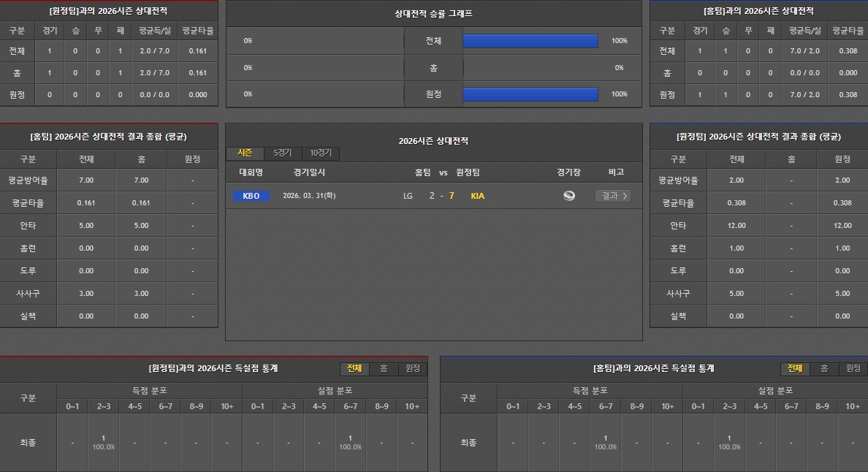Viewport: 868px width, 472px height.
Task: Click the 원정 100% blue win-rate bar
Action: (530, 94)
